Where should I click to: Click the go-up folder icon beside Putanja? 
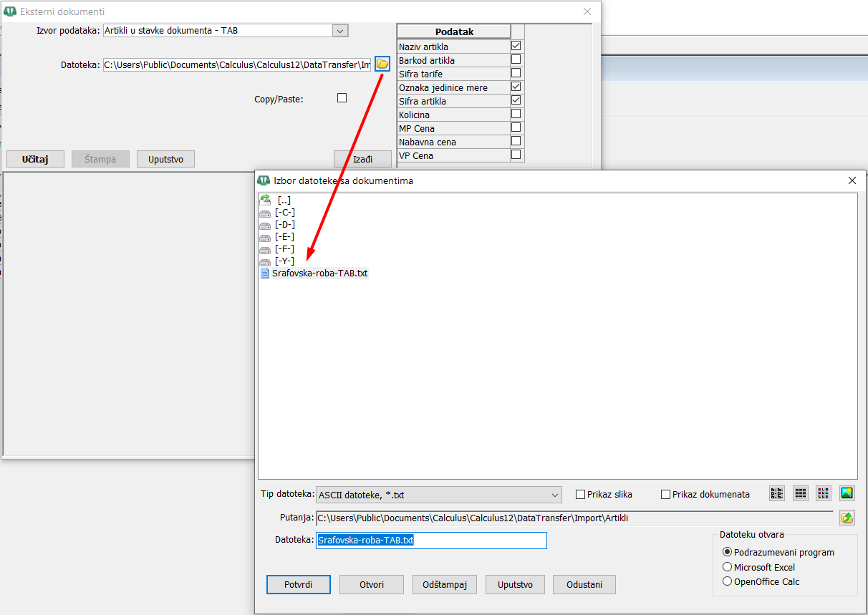847,518
